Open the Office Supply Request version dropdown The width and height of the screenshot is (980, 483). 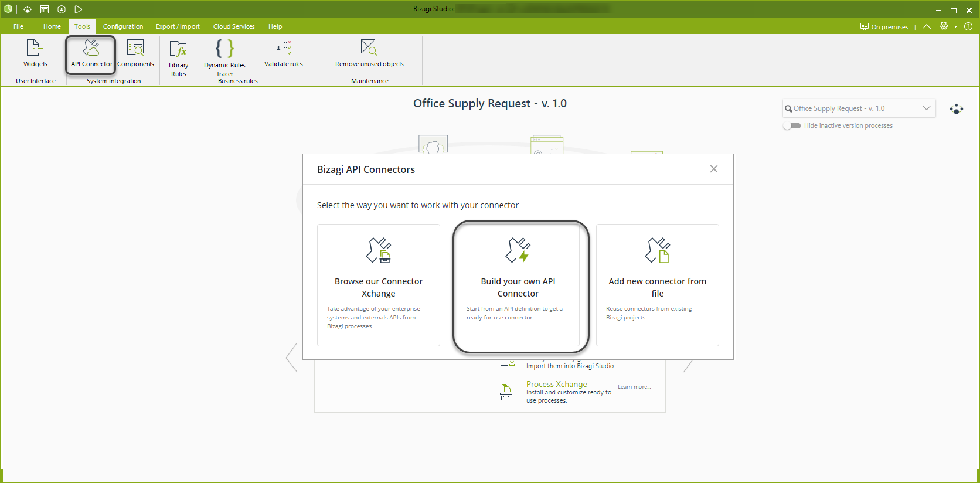(859, 108)
